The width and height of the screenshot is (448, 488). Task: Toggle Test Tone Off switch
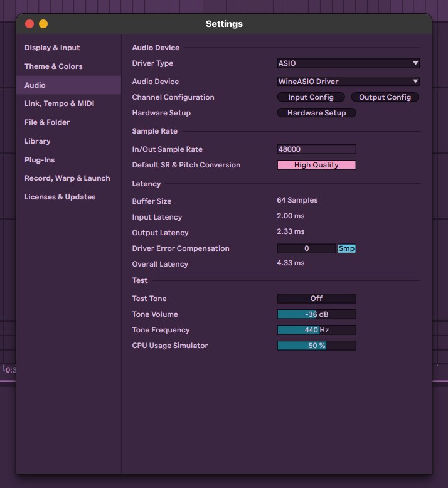point(316,299)
